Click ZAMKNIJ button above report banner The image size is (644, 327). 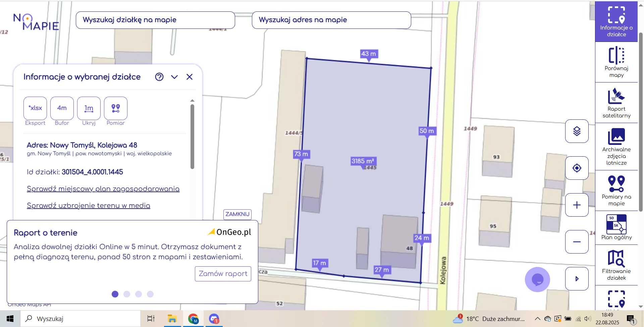[x=237, y=214]
